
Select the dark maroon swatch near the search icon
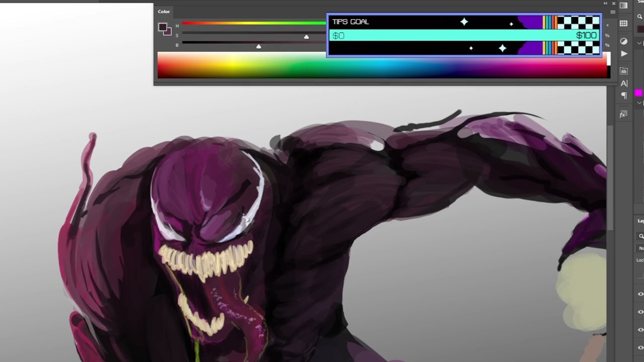641,30
